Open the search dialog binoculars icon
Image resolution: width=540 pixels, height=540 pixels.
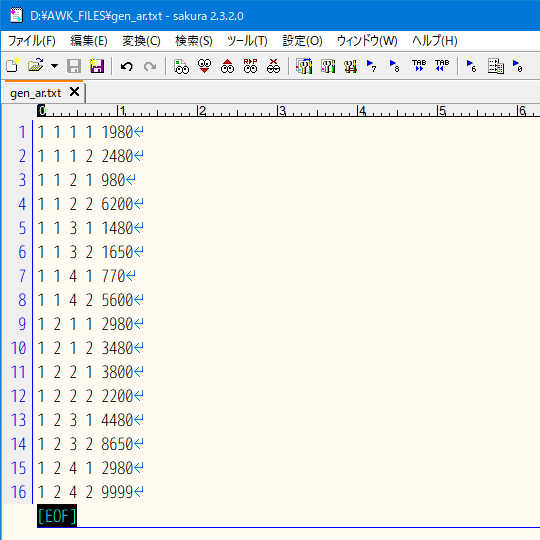click(181, 66)
